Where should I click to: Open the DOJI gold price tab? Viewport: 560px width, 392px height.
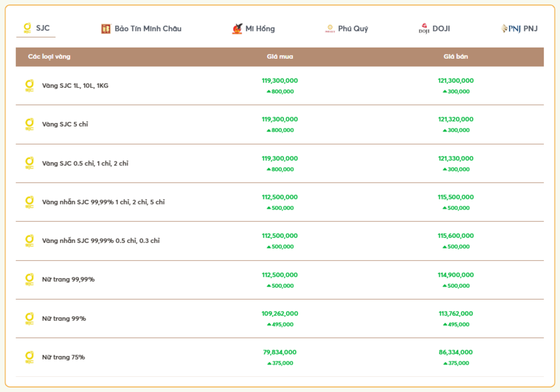441,29
